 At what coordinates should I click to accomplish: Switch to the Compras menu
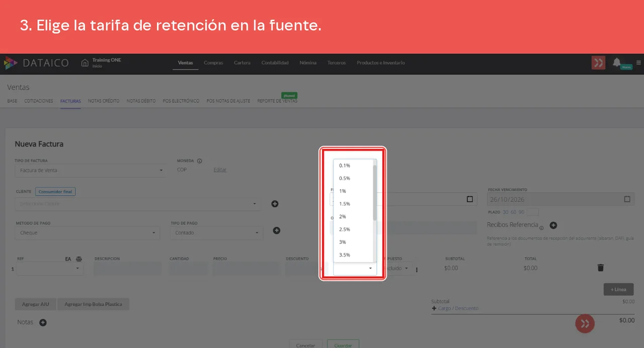tap(213, 63)
